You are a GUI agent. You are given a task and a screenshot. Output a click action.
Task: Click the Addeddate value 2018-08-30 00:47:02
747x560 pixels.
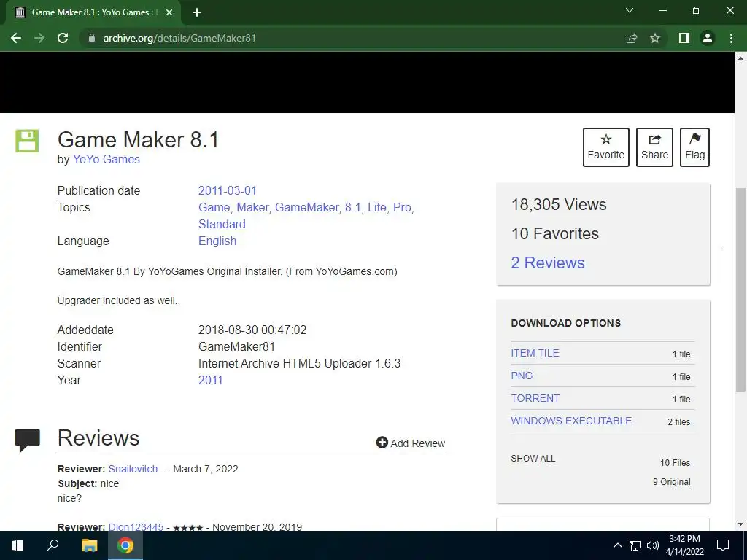[x=252, y=330]
